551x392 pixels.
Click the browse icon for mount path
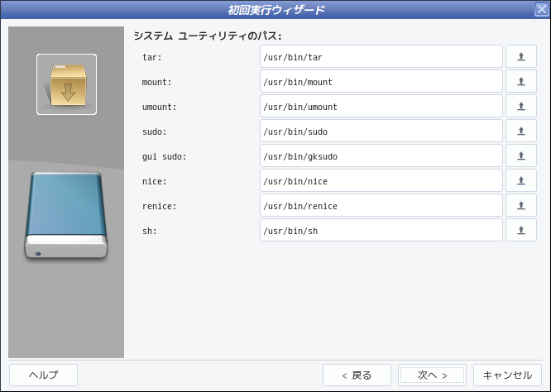click(x=520, y=81)
